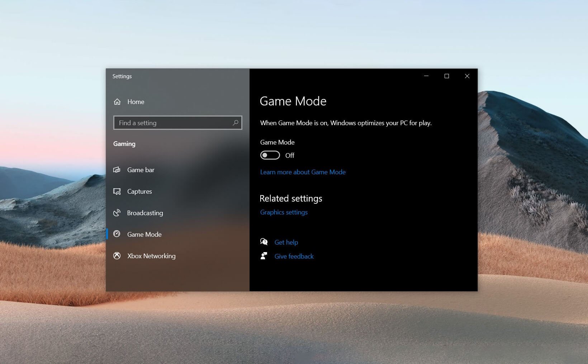Maximize the Settings window
588x364 pixels.
click(x=447, y=76)
